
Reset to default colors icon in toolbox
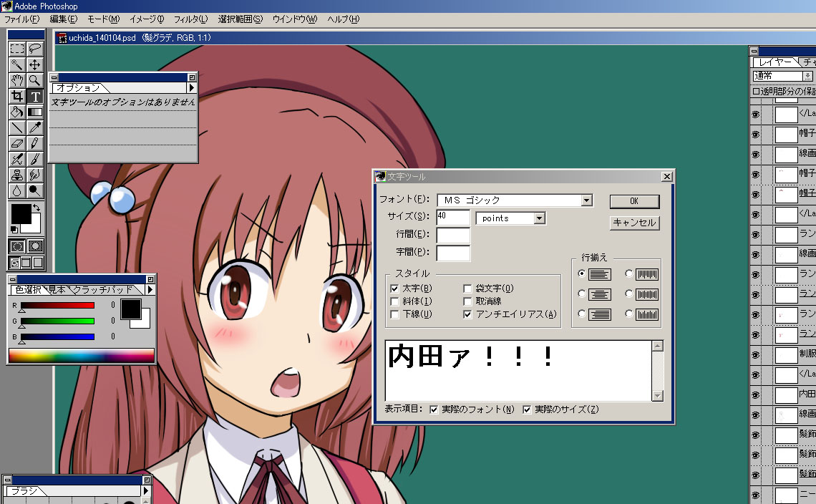14,230
